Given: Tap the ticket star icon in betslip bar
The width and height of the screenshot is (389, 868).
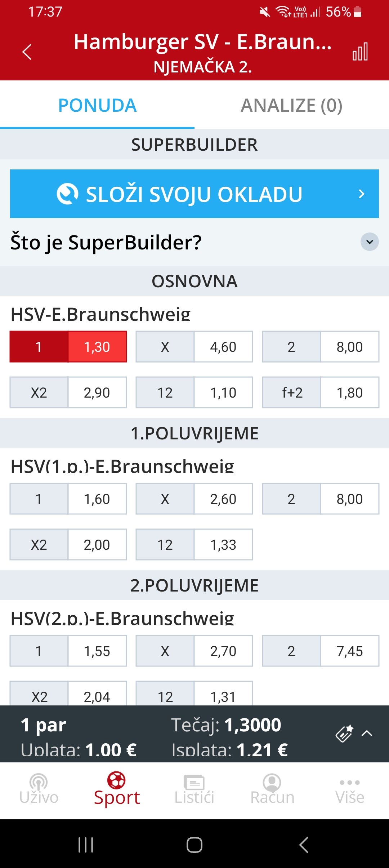Looking at the screenshot, I should tap(344, 733).
